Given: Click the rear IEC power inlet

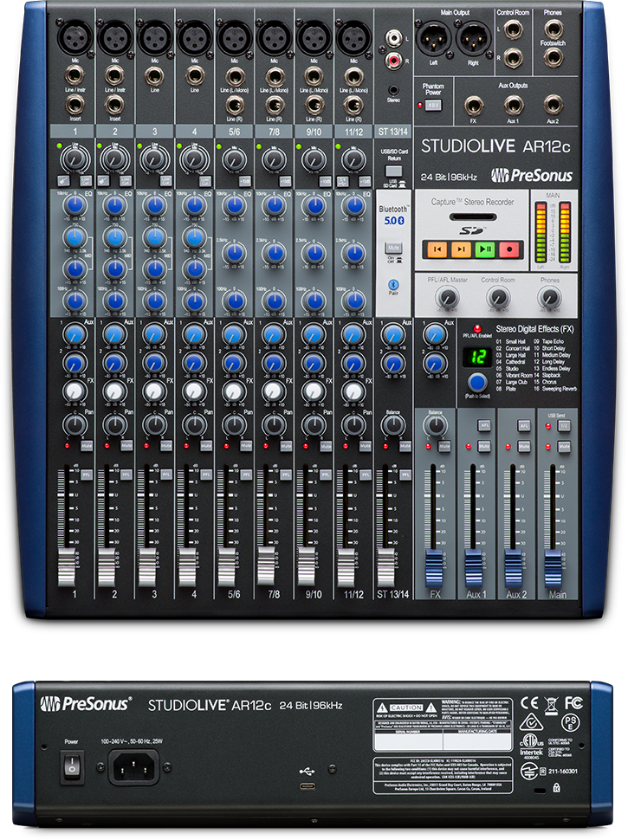Looking at the screenshot, I should 133,767.
